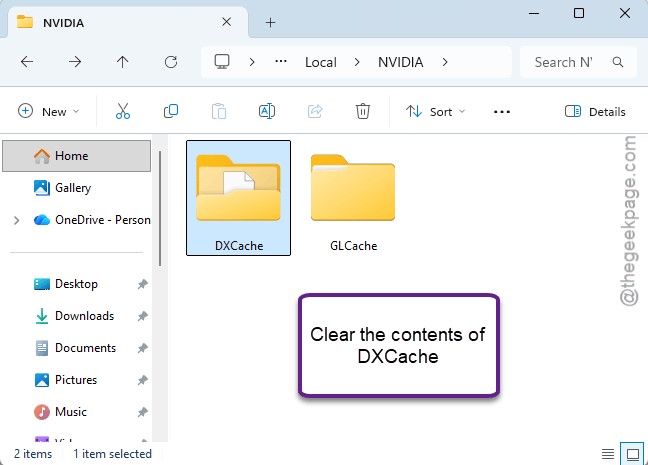Click the pin icon beside Music
This screenshot has height=465, width=648.
[x=143, y=412]
